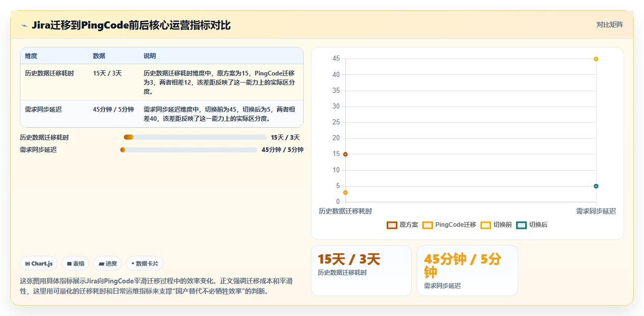Toggle the PingCode迁移 legend swatch
The image size is (644, 316).
pos(427,225)
